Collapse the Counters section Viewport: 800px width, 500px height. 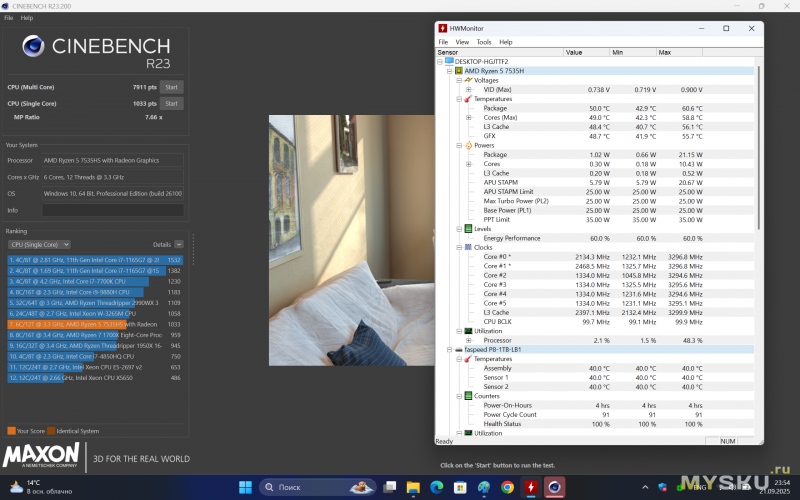pos(459,396)
